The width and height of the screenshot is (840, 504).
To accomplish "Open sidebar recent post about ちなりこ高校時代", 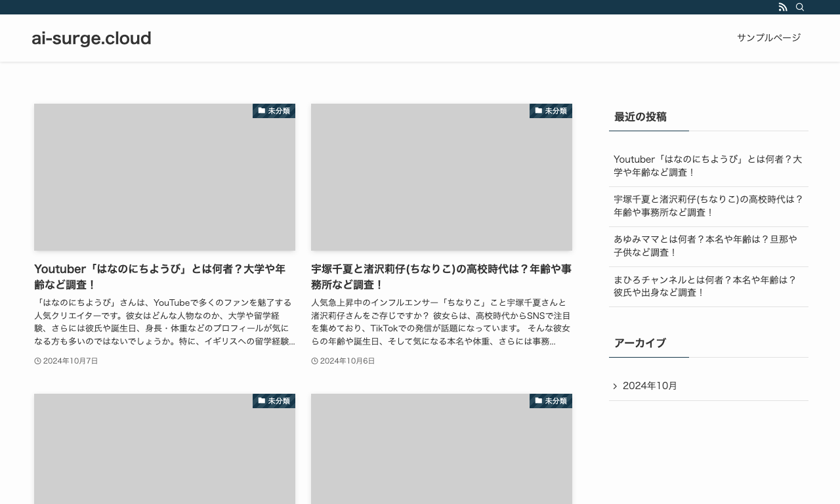I will click(x=709, y=206).
